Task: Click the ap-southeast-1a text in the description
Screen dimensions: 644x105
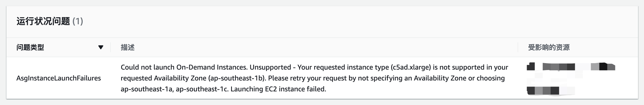Action: (x=146, y=89)
